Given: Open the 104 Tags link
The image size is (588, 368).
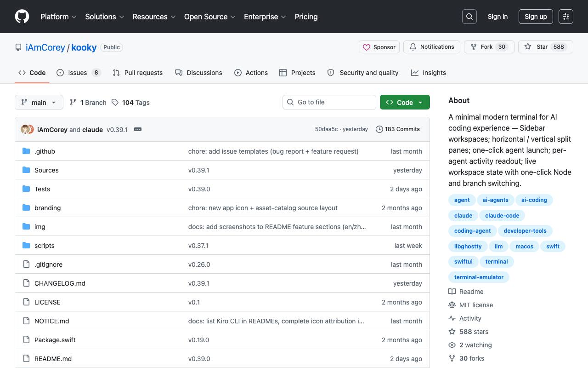Looking at the screenshot, I should pyautogui.click(x=131, y=102).
